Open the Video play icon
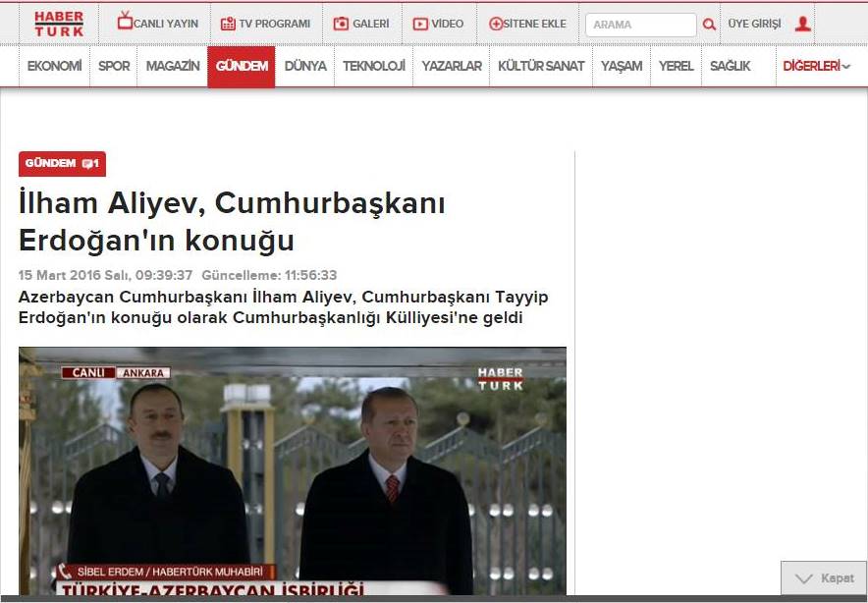The width and height of the screenshot is (868, 603). (420, 24)
